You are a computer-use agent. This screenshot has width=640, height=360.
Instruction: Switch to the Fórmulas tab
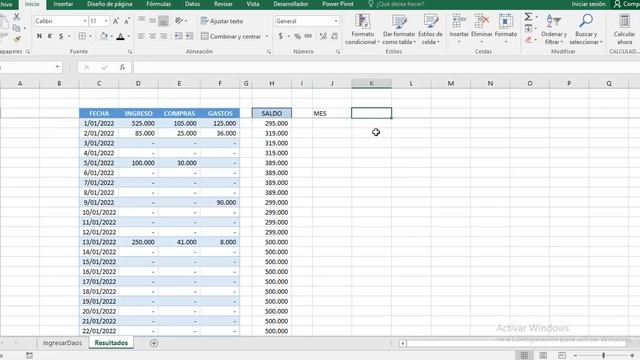click(x=158, y=4)
